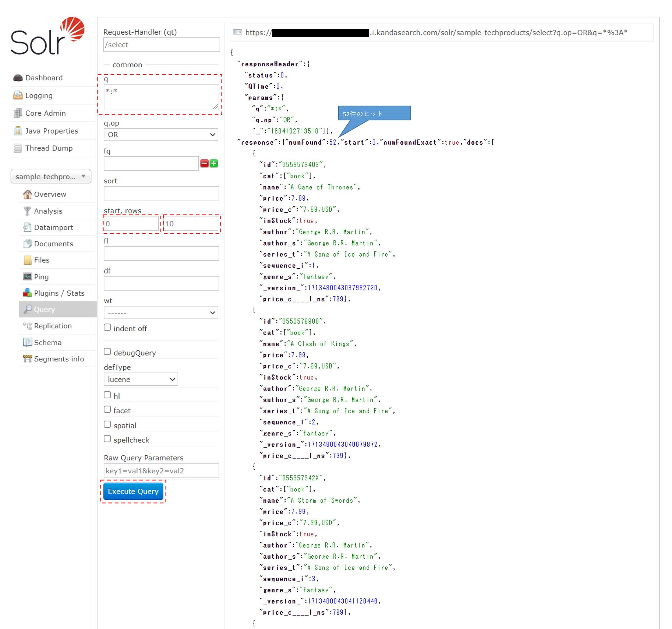Toggle the indent off checkbox
Viewport: 672px width, 629px height.
[x=107, y=328]
